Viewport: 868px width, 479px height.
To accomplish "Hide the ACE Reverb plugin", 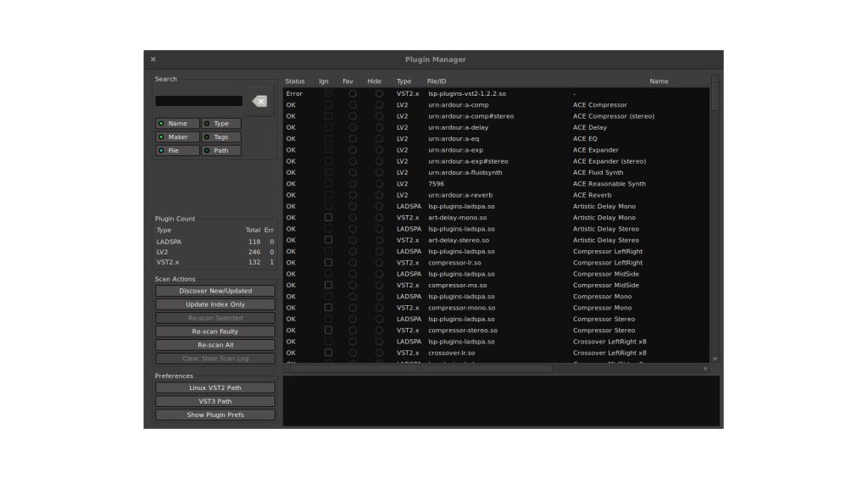I will (379, 195).
